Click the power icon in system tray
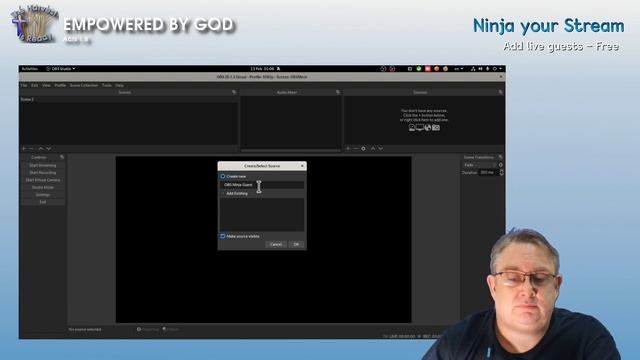This screenshot has height=360, width=640. click(x=495, y=69)
